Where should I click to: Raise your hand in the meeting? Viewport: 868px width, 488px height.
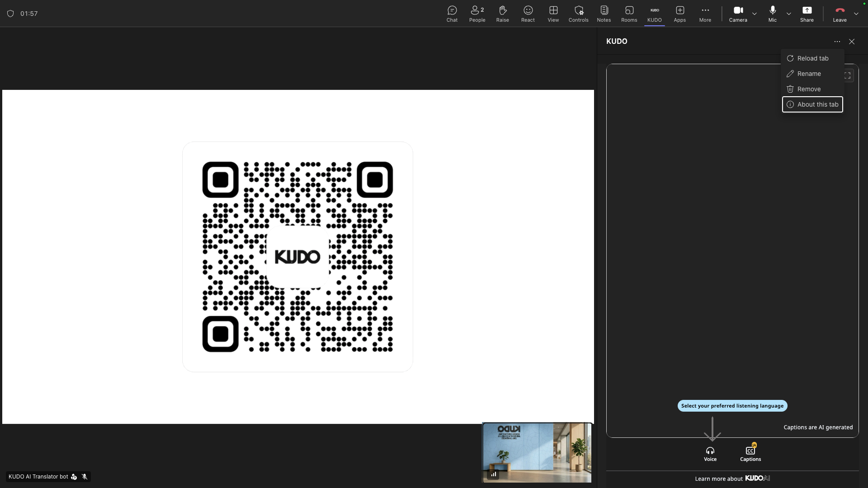point(502,14)
